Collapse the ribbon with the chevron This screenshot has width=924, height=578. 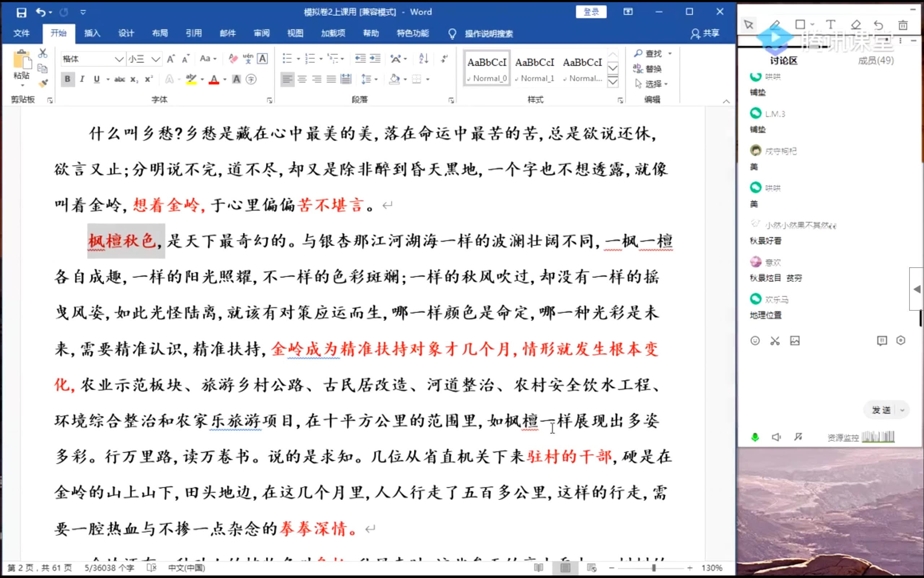click(x=726, y=101)
